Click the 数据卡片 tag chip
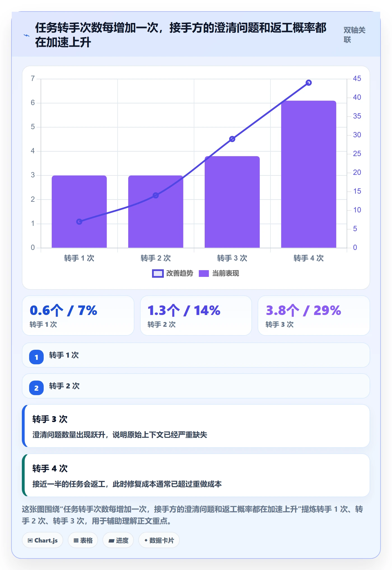 tap(159, 540)
